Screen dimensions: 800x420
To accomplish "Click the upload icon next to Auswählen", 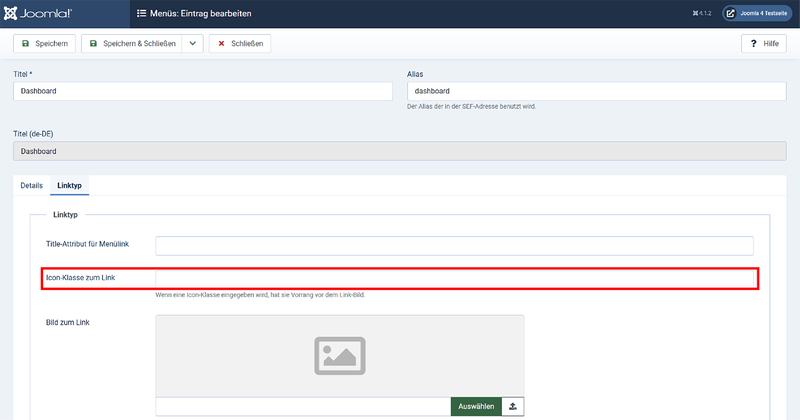I will click(513, 406).
